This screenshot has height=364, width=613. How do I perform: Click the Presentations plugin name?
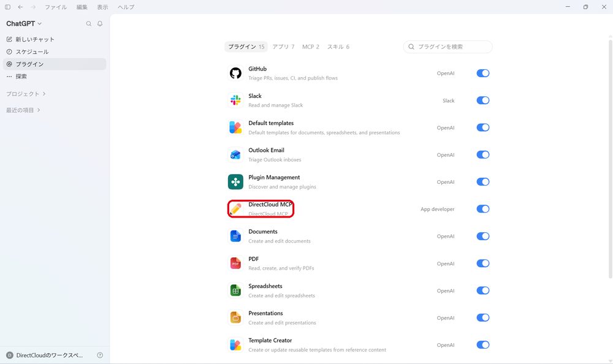point(265,313)
